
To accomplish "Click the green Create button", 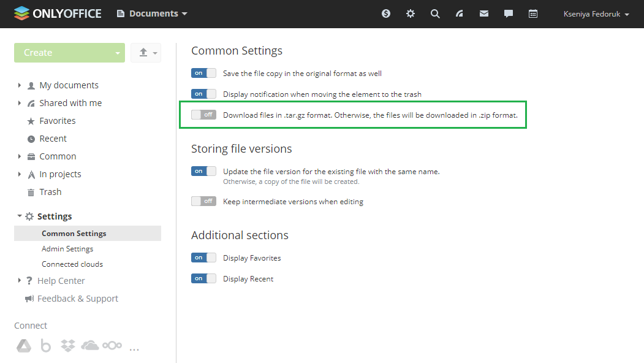I will 69,53.
